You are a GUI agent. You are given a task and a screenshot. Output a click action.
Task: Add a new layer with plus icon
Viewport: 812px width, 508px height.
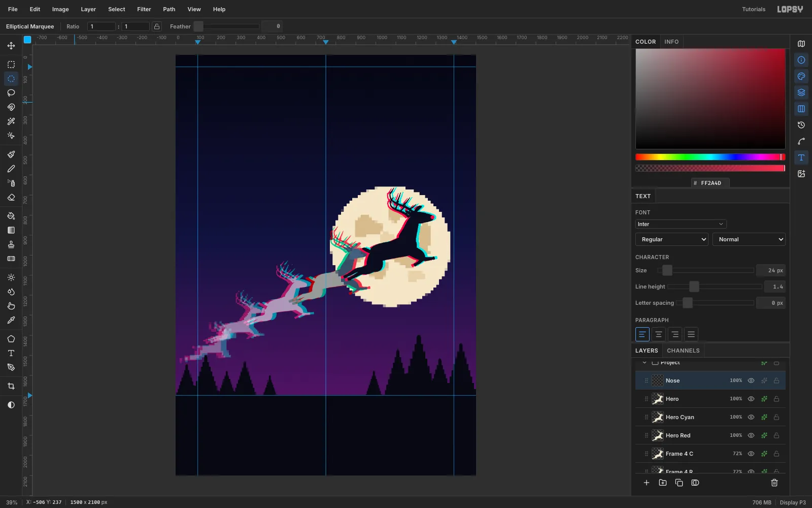coord(647,483)
